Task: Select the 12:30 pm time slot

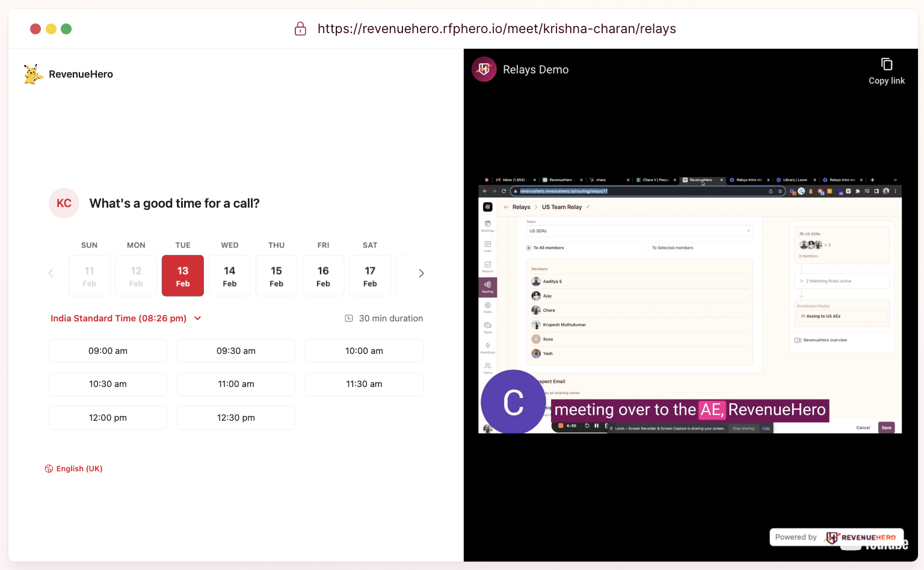Action: coord(236,418)
